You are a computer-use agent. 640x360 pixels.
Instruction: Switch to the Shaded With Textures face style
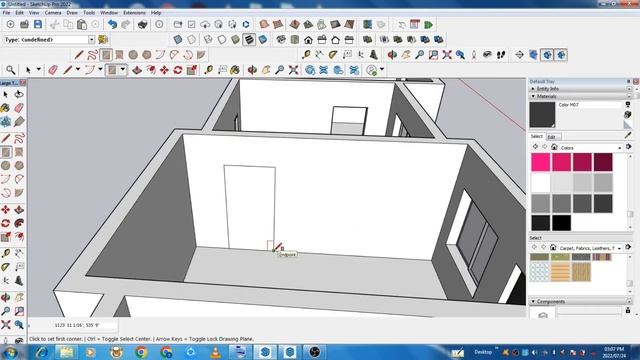[249, 40]
